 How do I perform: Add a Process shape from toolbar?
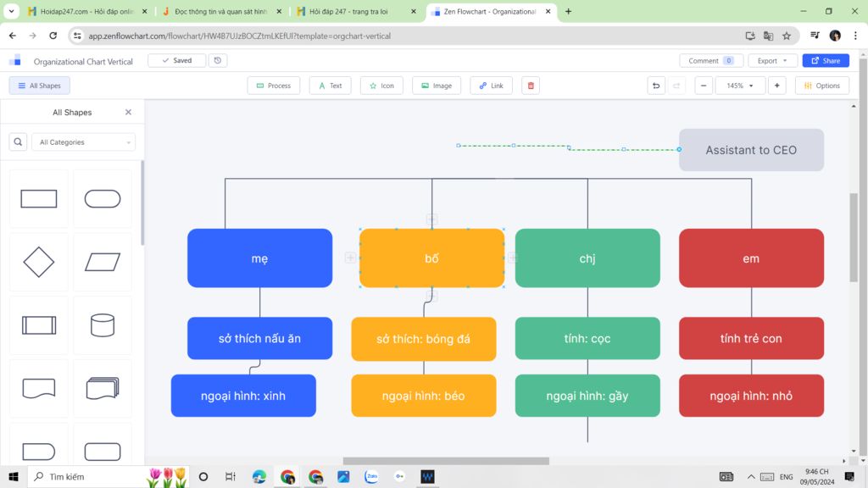(274, 86)
